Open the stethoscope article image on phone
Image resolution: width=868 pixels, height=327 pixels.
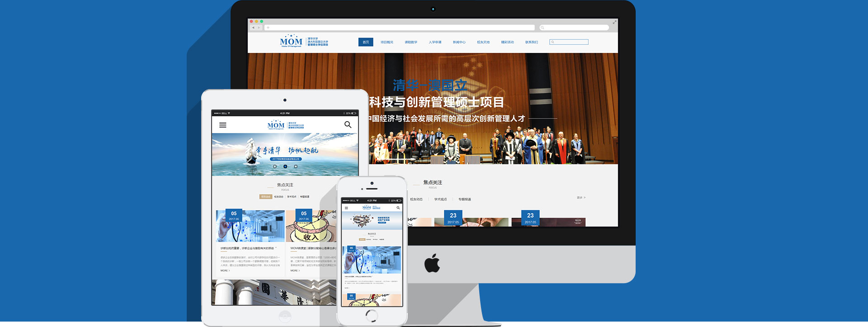pos(372,260)
